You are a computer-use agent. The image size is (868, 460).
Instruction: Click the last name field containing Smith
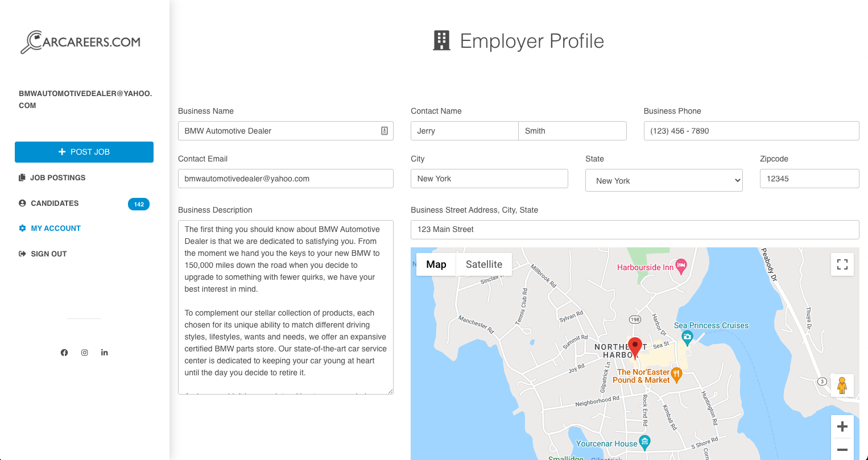pos(572,131)
